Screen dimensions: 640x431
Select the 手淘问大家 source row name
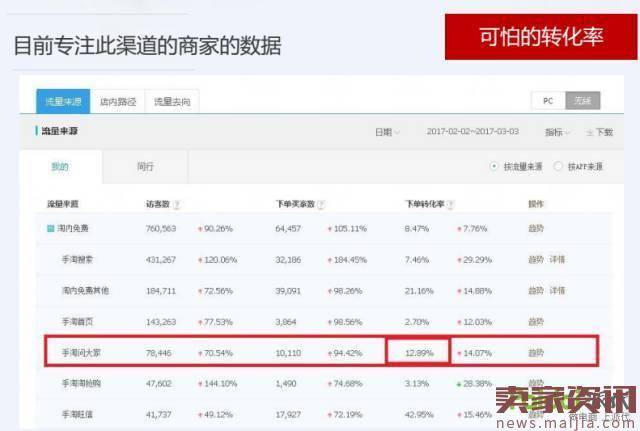point(81,353)
